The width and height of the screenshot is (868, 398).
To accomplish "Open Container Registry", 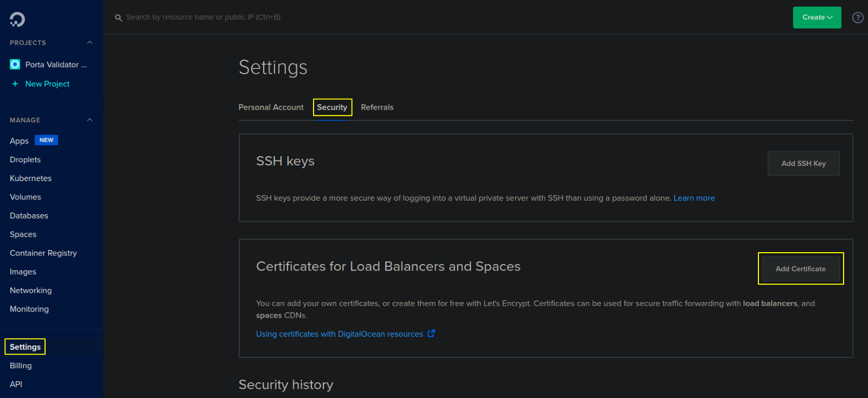I will pos(43,253).
